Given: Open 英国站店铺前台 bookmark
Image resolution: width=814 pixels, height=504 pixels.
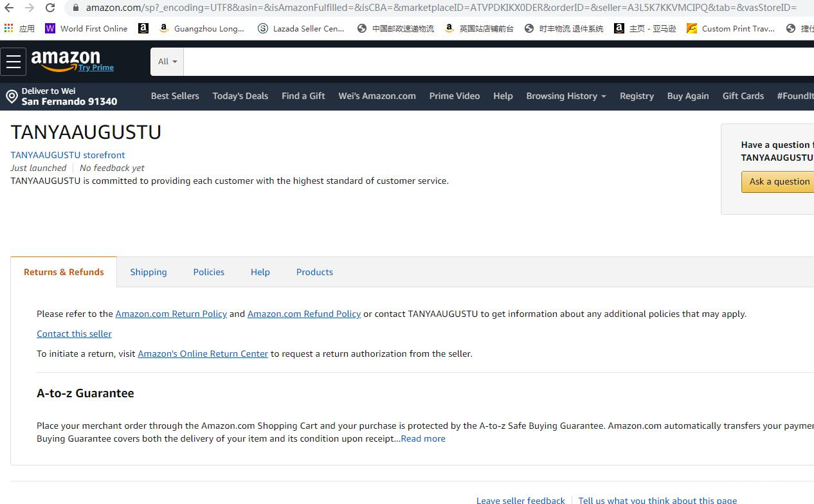Looking at the screenshot, I should point(479,28).
